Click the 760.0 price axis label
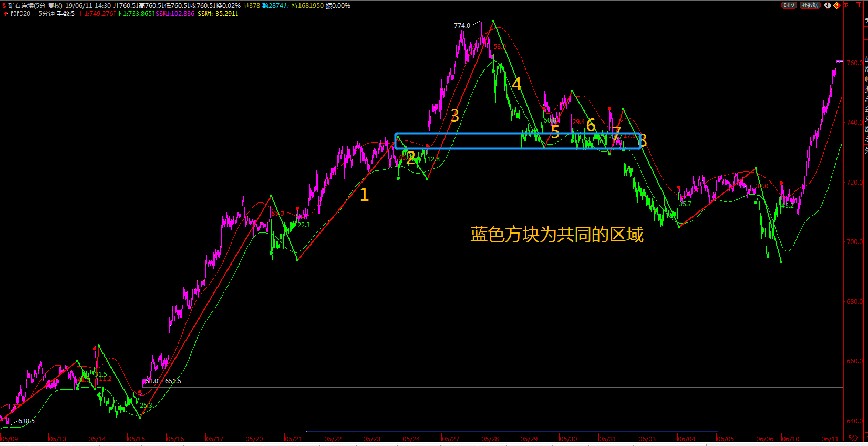The image size is (868, 446). click(x=855, y=63)
